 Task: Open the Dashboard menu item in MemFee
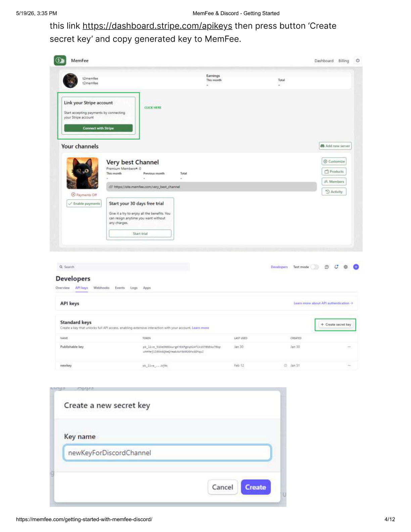point(324,61)
